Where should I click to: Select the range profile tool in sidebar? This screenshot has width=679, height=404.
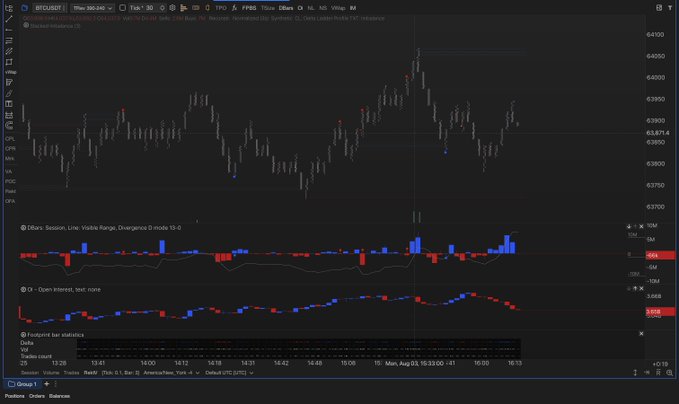pyautogui.click(x=9, y=82)
